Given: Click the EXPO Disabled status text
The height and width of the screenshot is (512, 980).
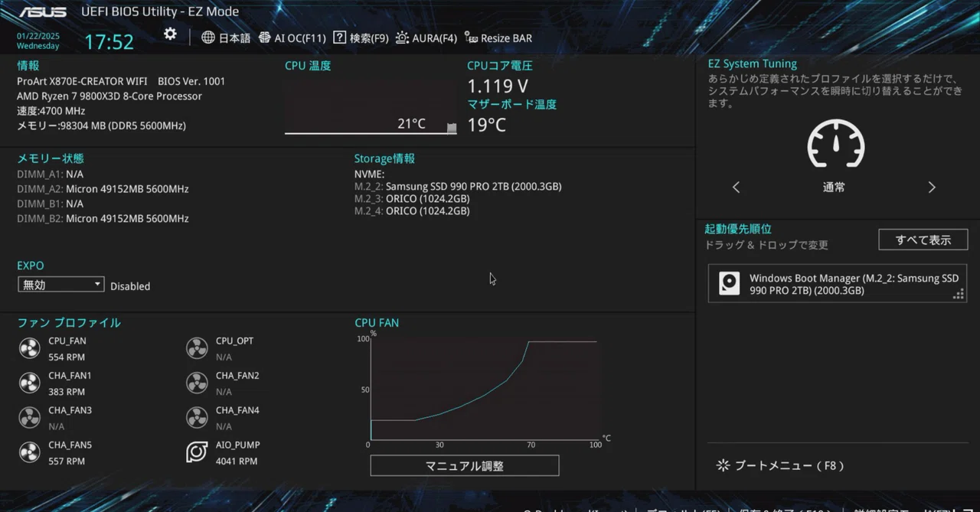Looking at the screenshot, I should [130, 286].
